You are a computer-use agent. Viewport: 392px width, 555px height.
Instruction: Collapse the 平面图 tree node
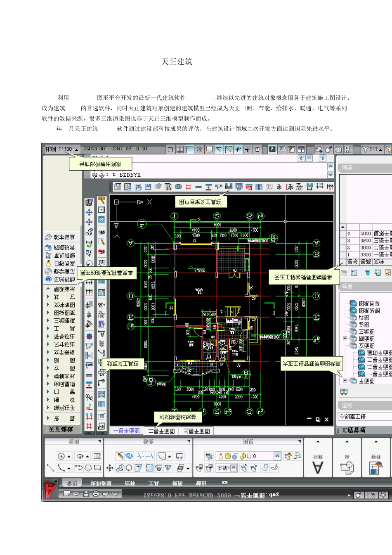click(345, 381)
